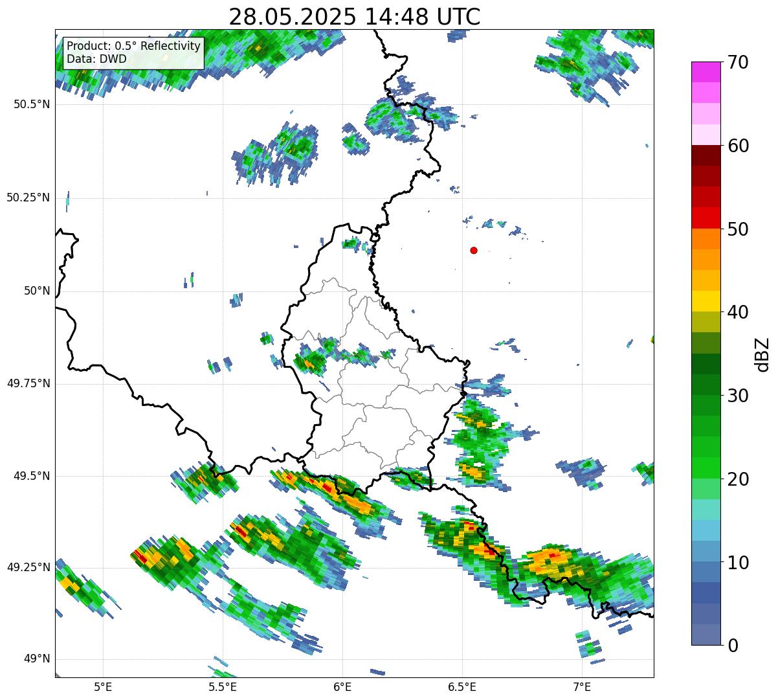The width and height of the screenshot is (778, 700).
Task: Click the bright green colorbar segment above 20
Action: 706,468
